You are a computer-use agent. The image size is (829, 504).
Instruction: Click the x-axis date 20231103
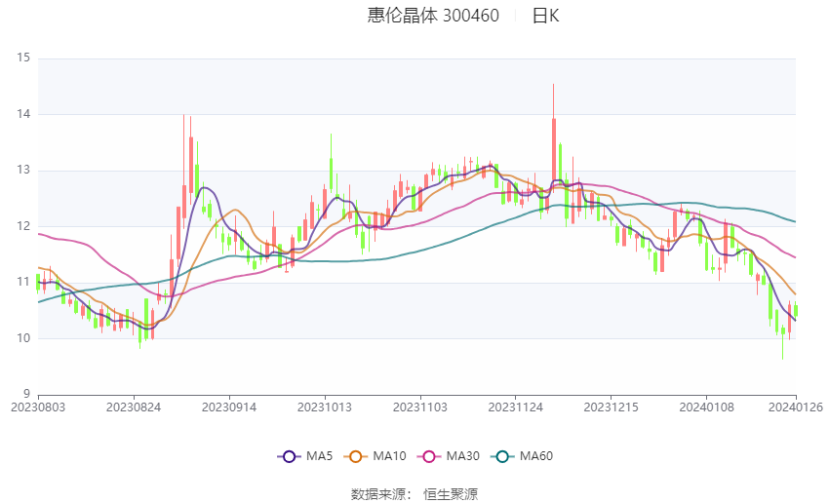click(420, 407)
